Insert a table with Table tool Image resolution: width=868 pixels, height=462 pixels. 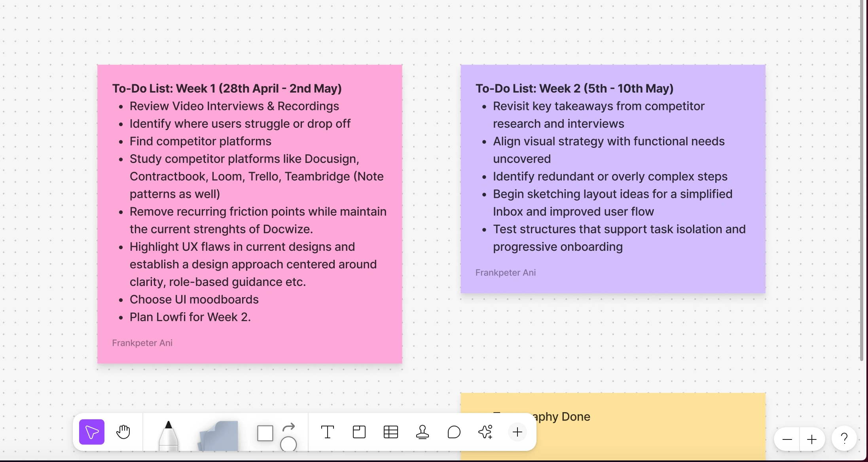pyautogui.click(x=391, y=432)
